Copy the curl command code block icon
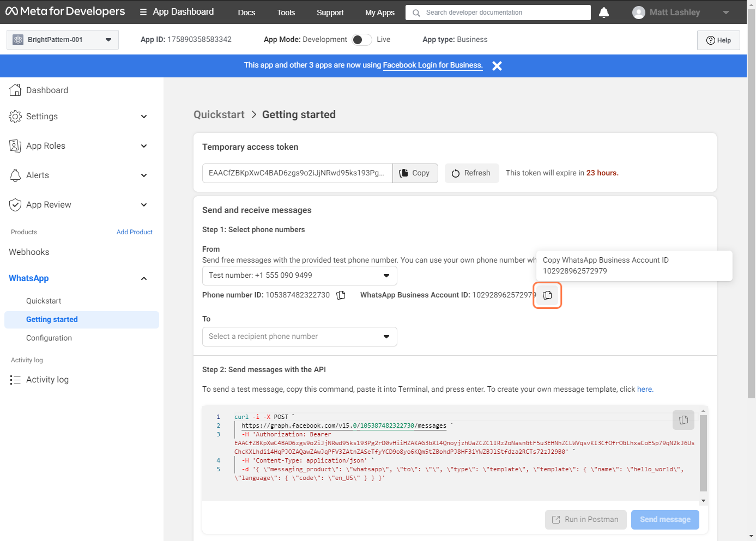The image size is (756, 541). tap(684, 420)
